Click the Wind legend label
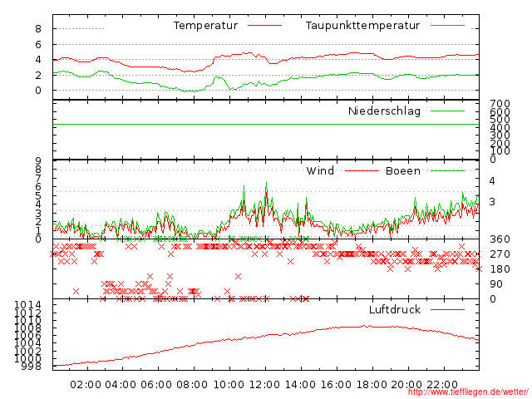This screenshot has width=532, height=399. pos(320,170)
